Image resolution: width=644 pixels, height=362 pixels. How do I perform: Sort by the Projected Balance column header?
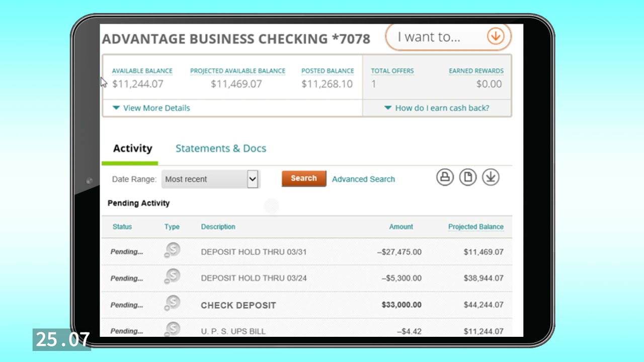coord(476,227)
